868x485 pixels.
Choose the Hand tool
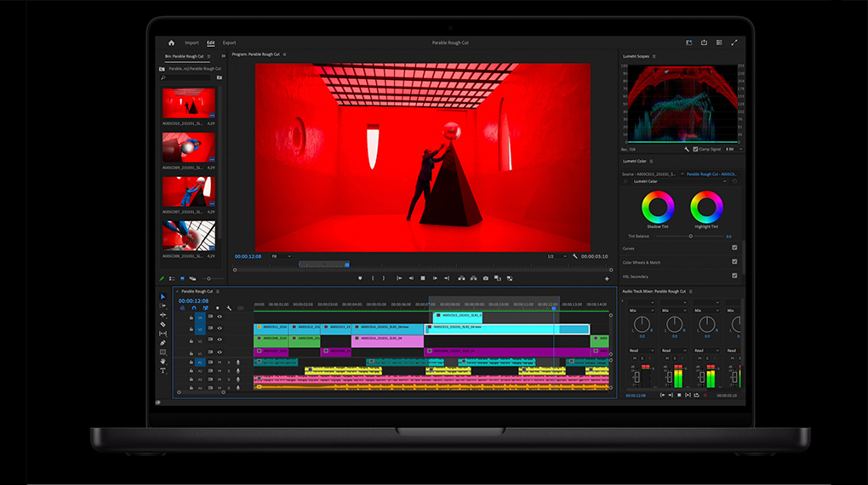[163, 362]
